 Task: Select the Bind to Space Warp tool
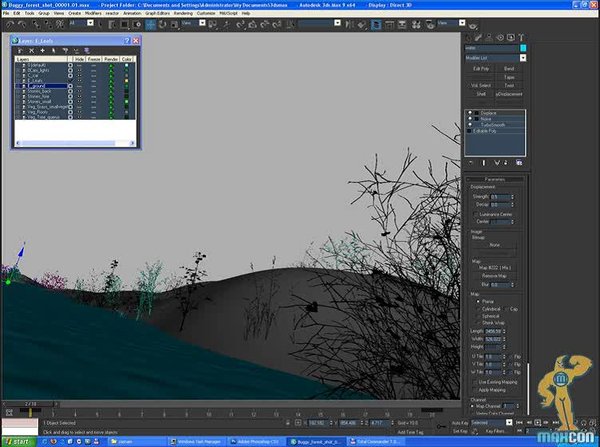point(60,25)
